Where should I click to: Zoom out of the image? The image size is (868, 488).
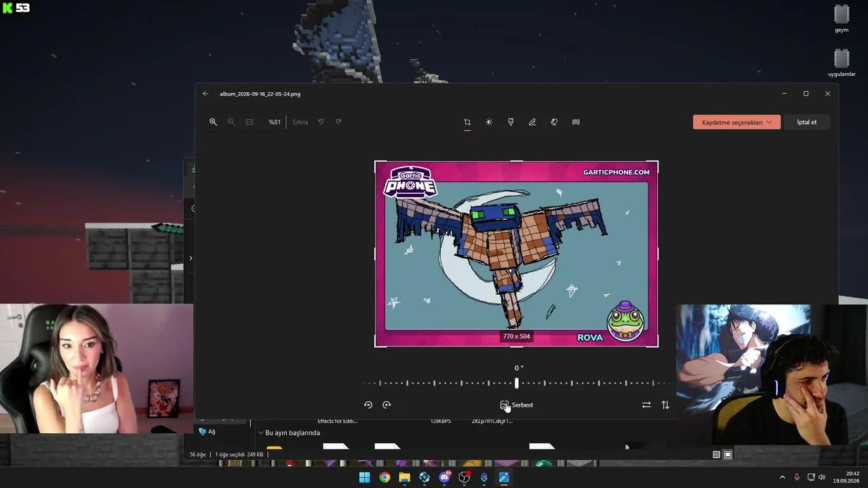coord(231,122)
